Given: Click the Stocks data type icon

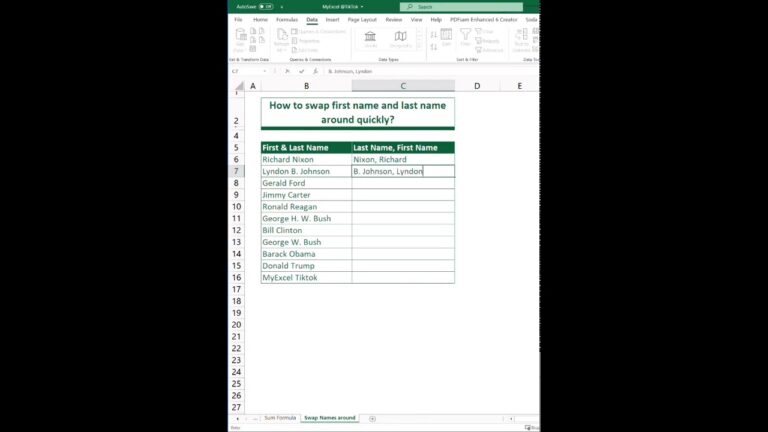Looking at the screenshot, I should (x=370, y=39).
